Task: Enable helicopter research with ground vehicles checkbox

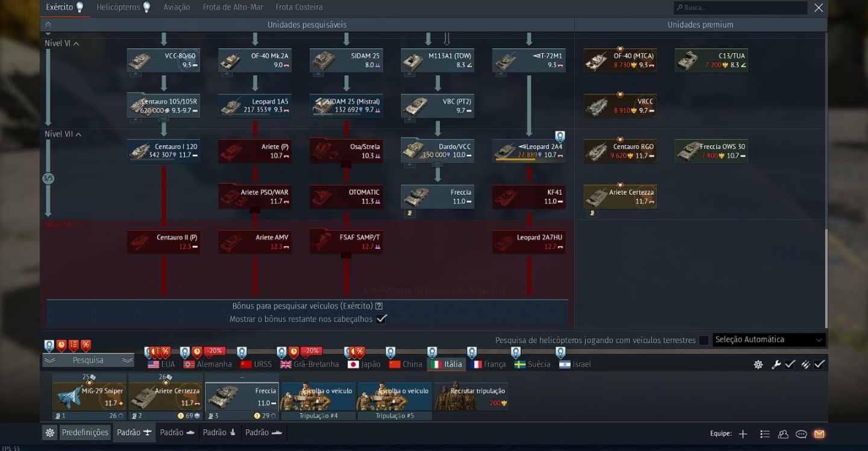Action: click(x=703, y=340)
